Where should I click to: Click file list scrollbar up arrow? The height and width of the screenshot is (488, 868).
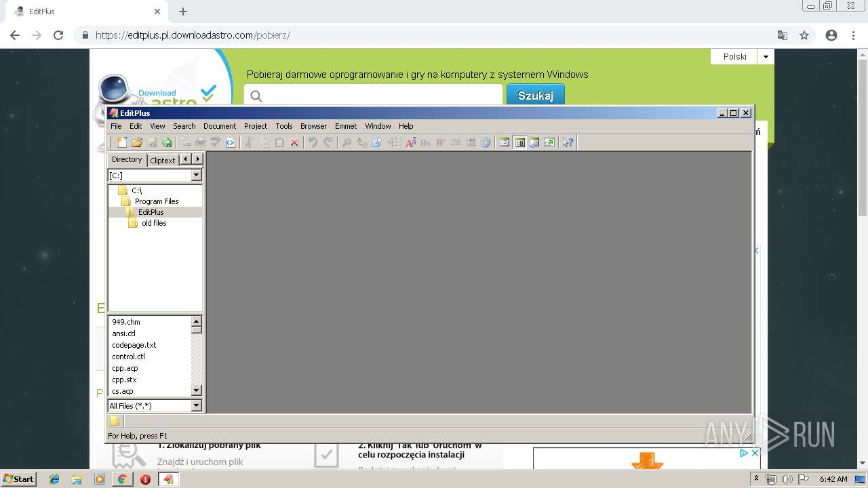[x=197, y=322]
